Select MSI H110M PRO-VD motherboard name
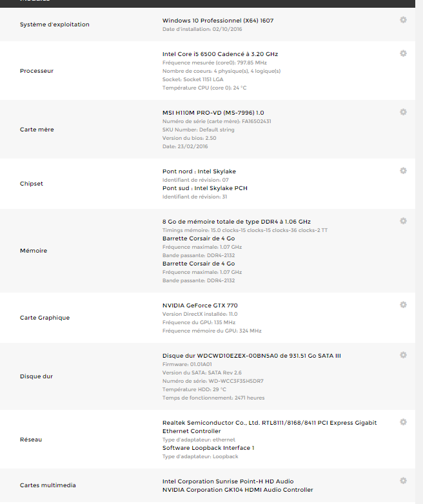The image size is (423, 504). pyautogui.click(x=213, y=113)
